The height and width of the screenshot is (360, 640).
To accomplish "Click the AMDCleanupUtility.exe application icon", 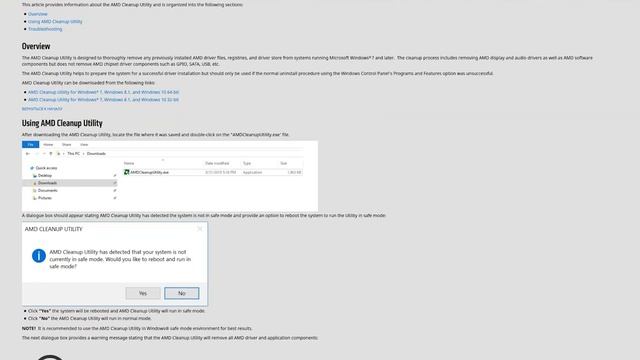I will (x=127, y=172).
